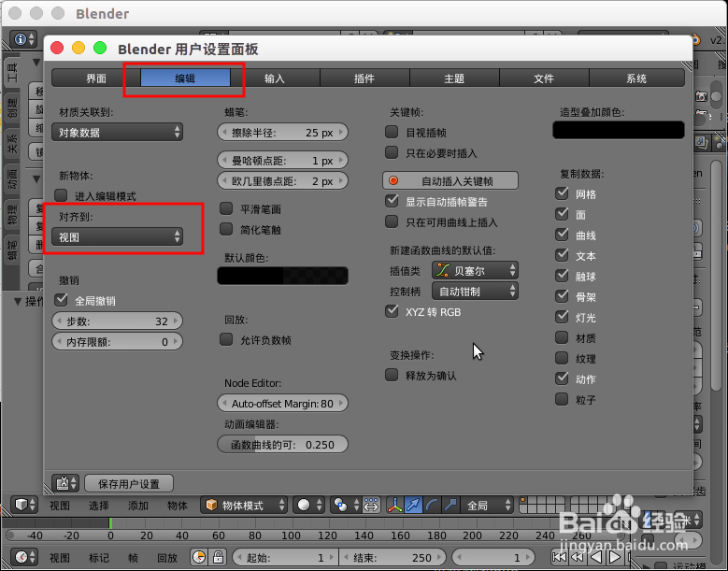
Task: Click user preferences editor type icon
Action: click(65, 483)
